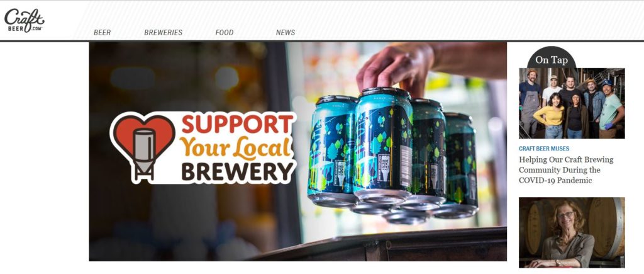Click the beer cans hero image
The height and width of the screenshot is (274, 644).
pyautogui.click(x=297, y=151)
